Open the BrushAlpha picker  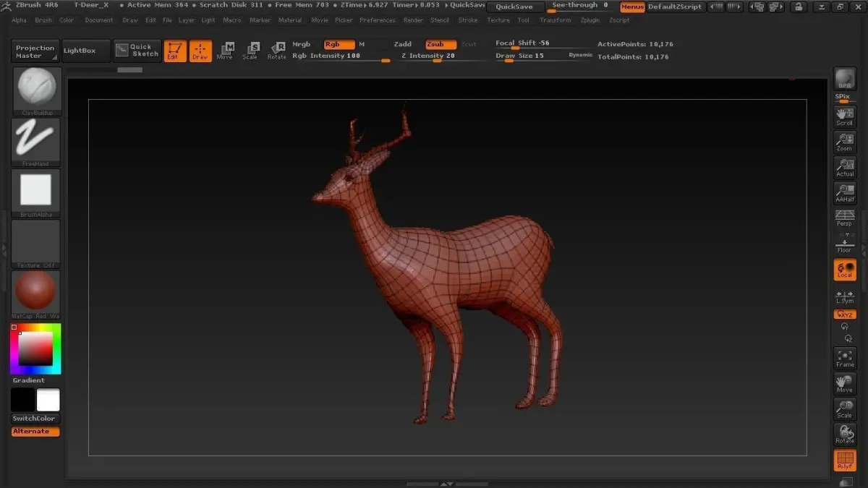click(x=36, y=193)
